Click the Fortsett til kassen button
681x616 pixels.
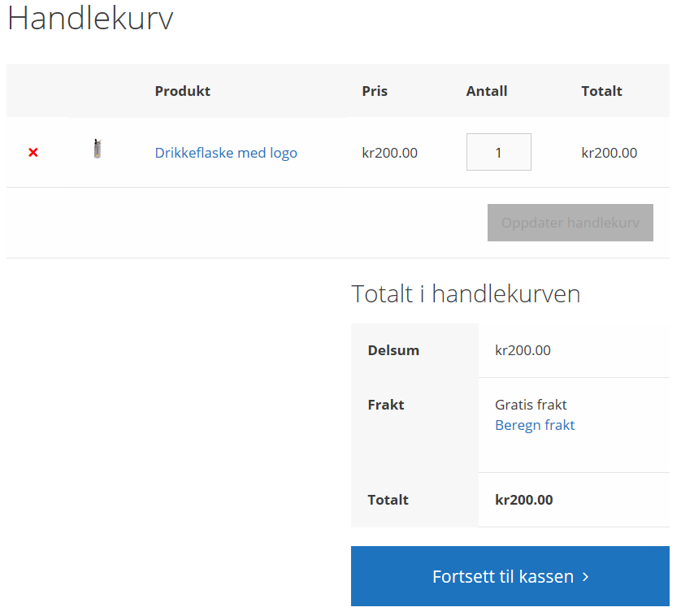tap(510, 576)
